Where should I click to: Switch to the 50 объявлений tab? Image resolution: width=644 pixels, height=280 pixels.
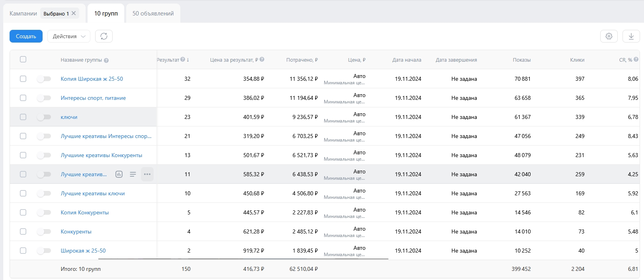coord(153,14)
